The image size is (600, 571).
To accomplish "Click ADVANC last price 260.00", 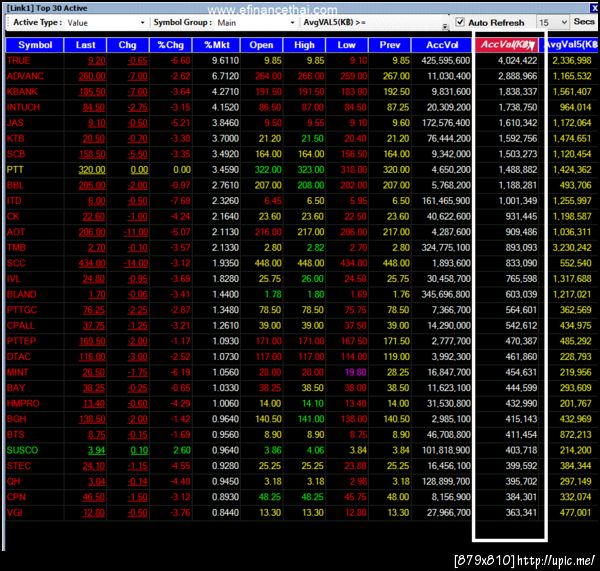I will 92,76.
